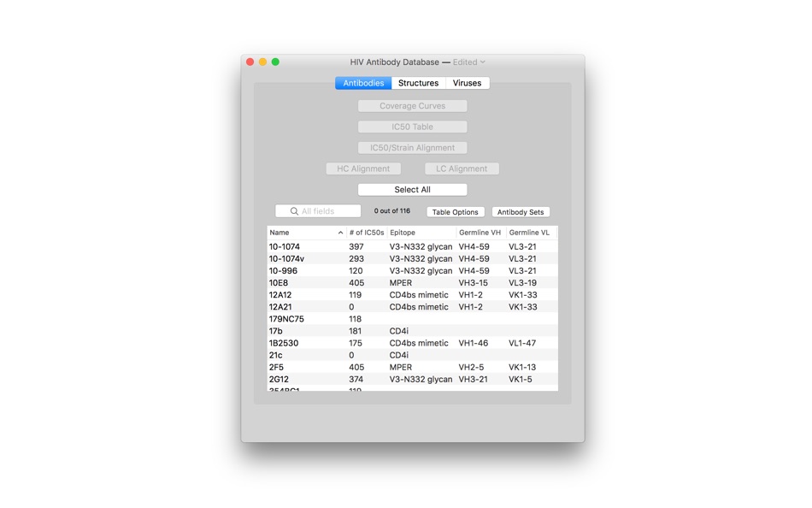Click the LC Alignment button
Screen dimensions: 812x508
tap(462, 168)
